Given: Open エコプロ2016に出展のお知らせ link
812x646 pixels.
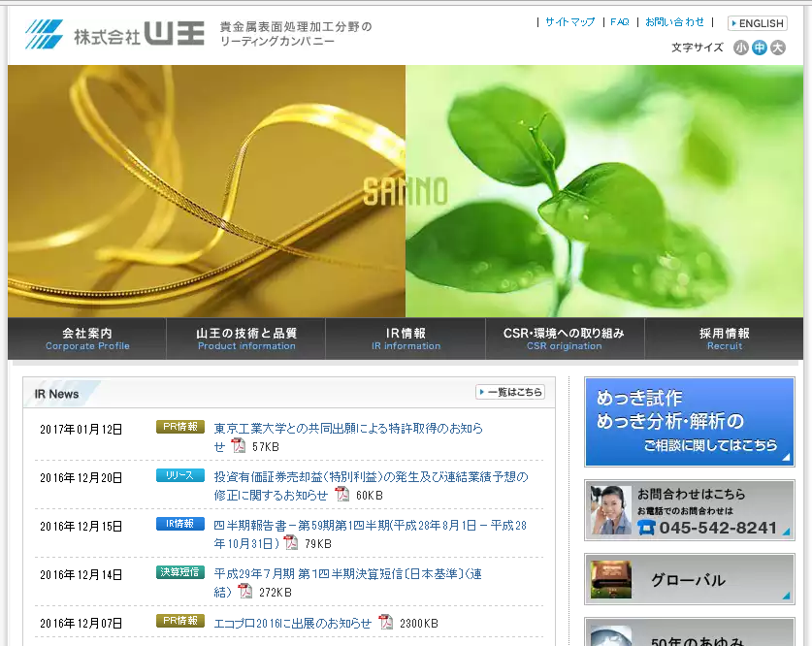Looking at the screenshot, I should 293,623.
